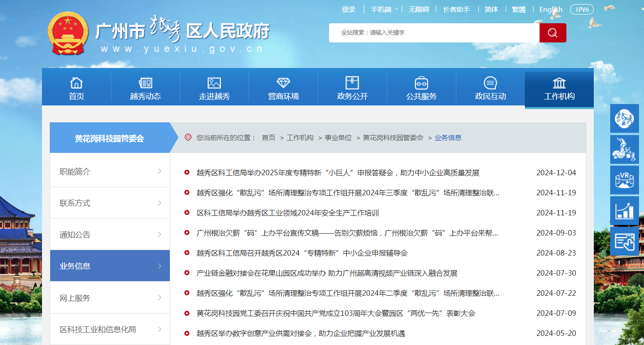Viewport: 644px width, 345px height.
Task: Open article 越秀区举办数字创意产业供需对接会
Action: tap(301, 333)
